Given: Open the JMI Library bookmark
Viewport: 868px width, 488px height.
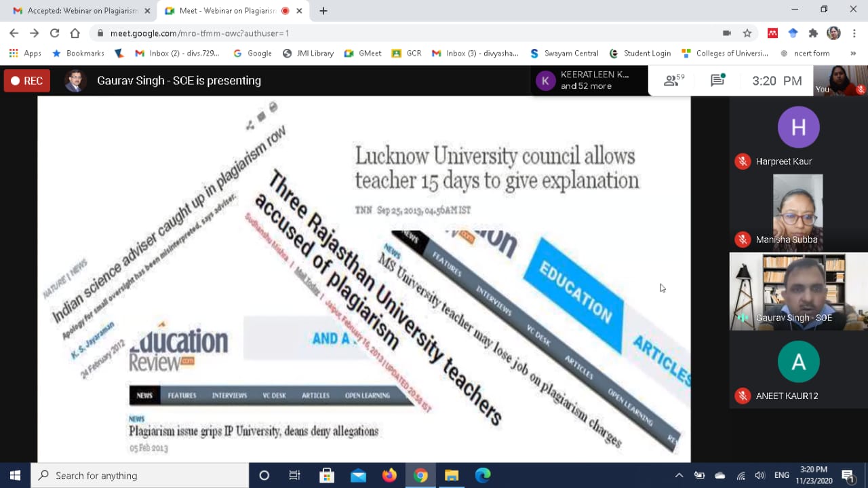Looking at the screenshot, I should (x=308, y=53).
